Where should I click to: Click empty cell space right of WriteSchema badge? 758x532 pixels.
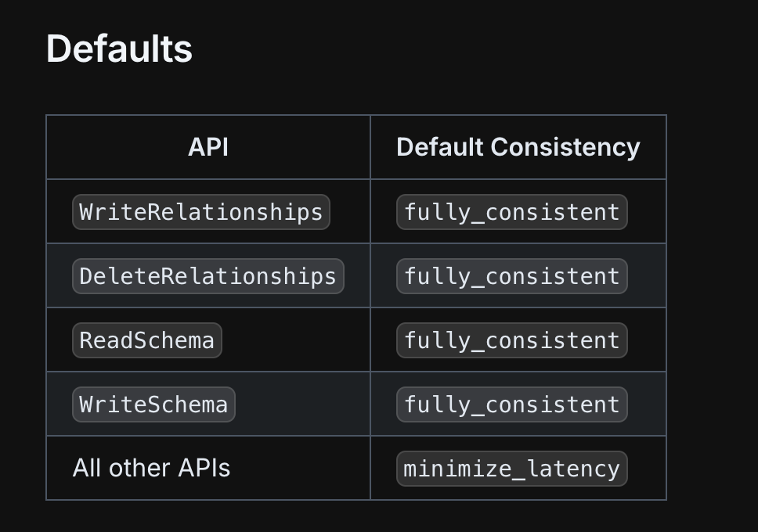point(302,404)
